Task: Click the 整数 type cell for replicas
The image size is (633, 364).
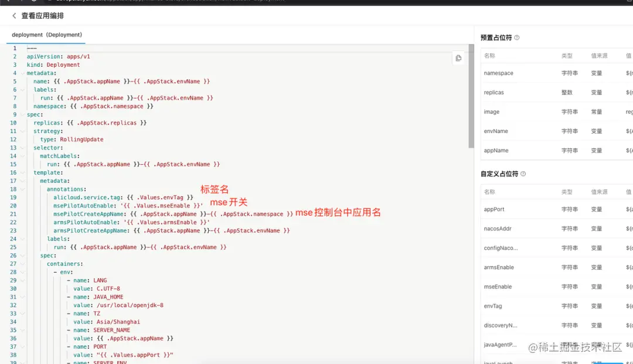Action: [567, 93]
